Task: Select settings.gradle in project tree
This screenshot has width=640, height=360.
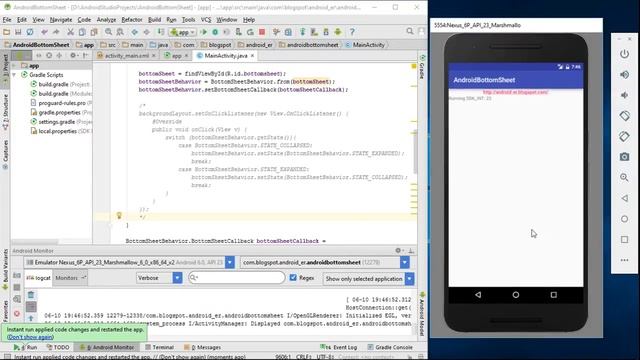Action: tap(61, 122)
